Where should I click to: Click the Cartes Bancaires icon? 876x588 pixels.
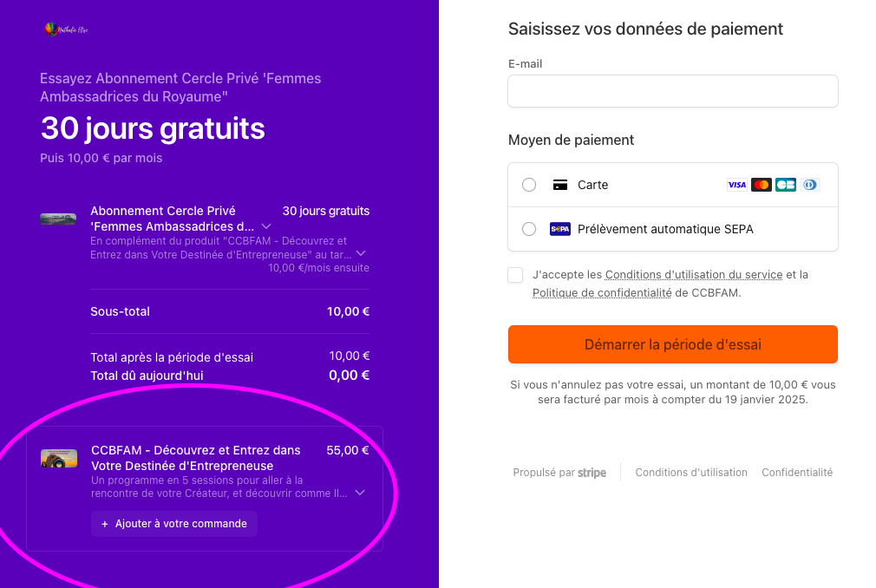point(786,185)
